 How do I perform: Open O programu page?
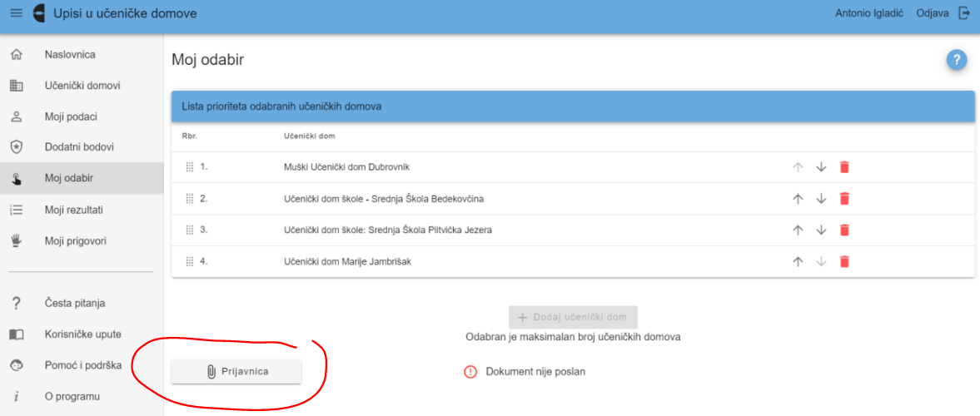[x=82, y=397]
